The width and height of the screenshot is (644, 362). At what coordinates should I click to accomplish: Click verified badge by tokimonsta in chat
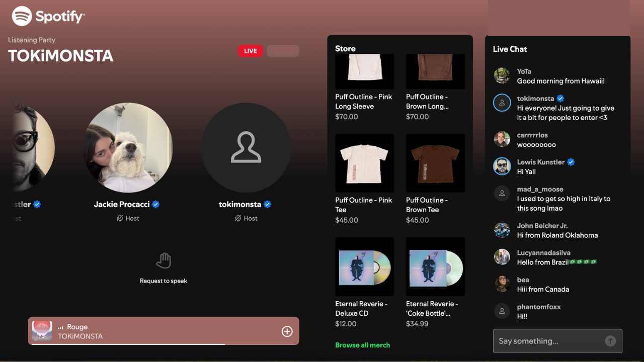click(x=560, y=99)
